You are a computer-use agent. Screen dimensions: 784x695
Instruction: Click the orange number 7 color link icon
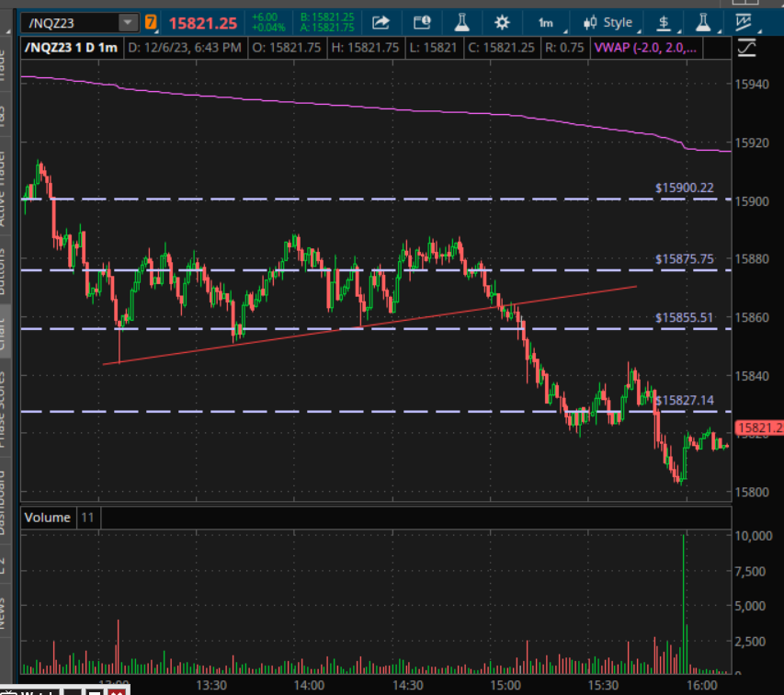click(151, 22)
